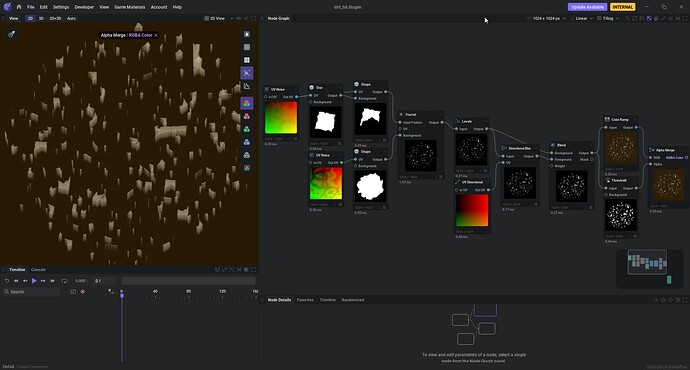Click the picker icon at viewport top-left
This screenshot has height=370, width=690.
12,34
